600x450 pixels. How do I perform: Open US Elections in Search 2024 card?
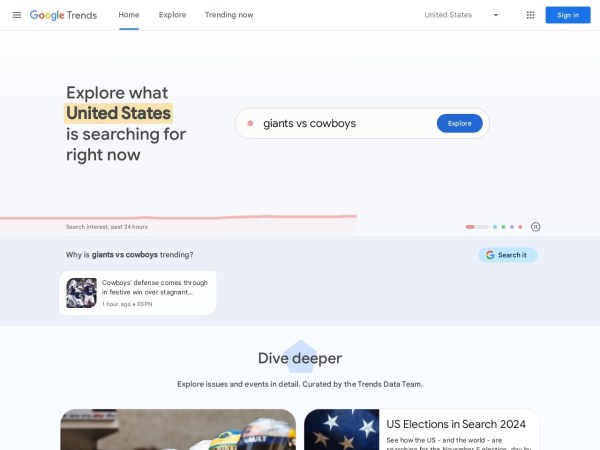(422, 430)
